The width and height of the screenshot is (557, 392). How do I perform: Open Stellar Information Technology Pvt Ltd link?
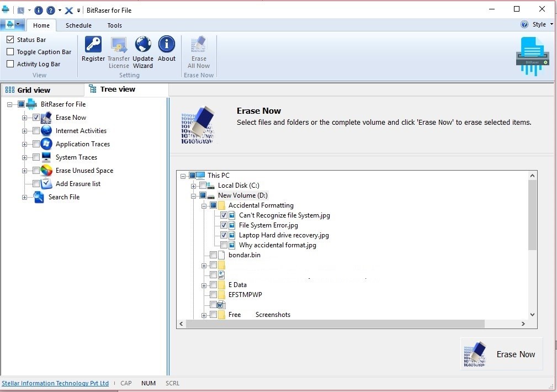[55, 383]
